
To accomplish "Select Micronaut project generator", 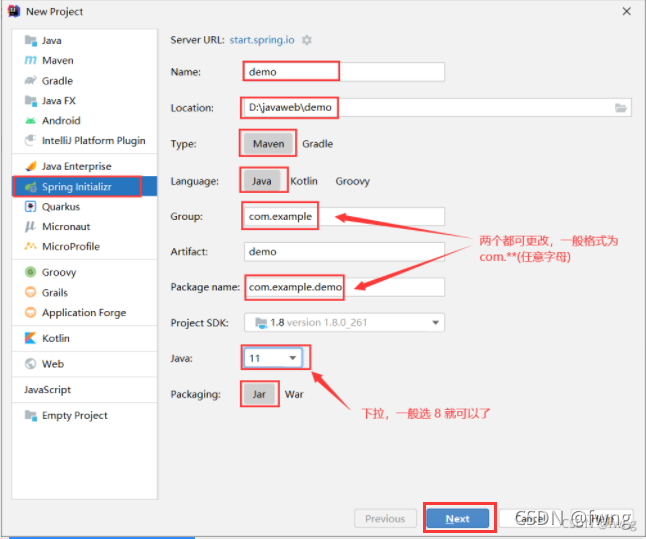I will click(x=84, y=227).
